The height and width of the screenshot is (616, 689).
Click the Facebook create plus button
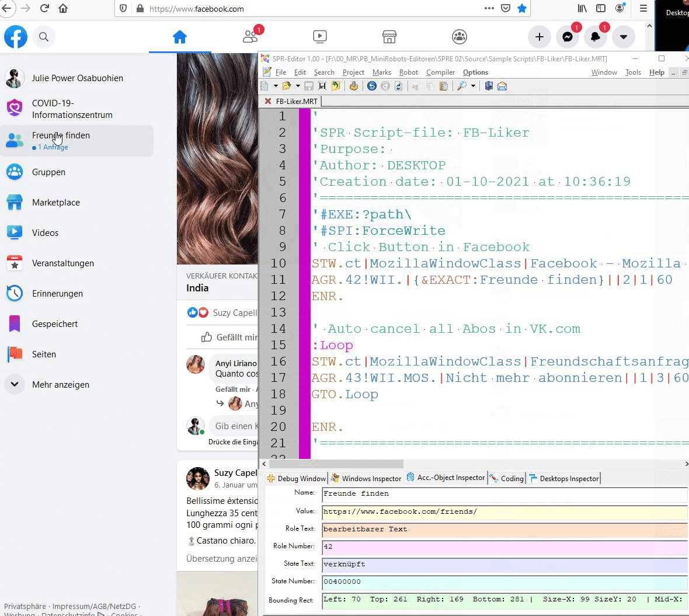[x=539, y=37]
